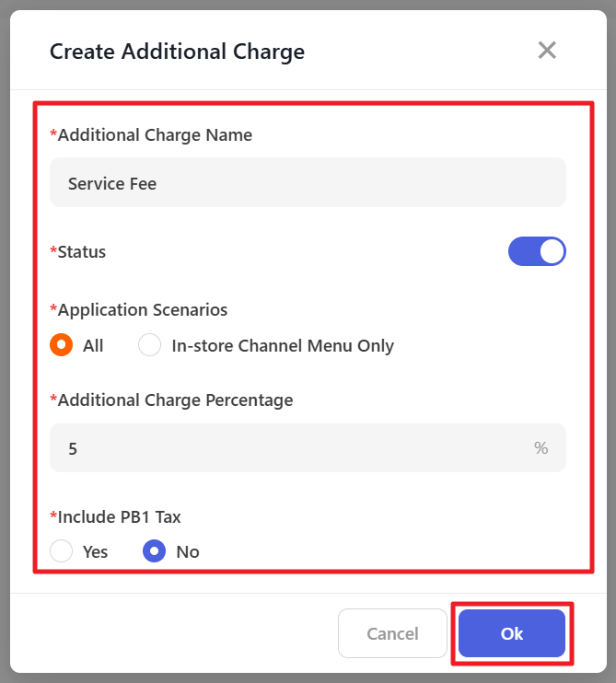Click the red asterisk beside Status
This screenshot has width=616, height=683.
coord(53,250)
